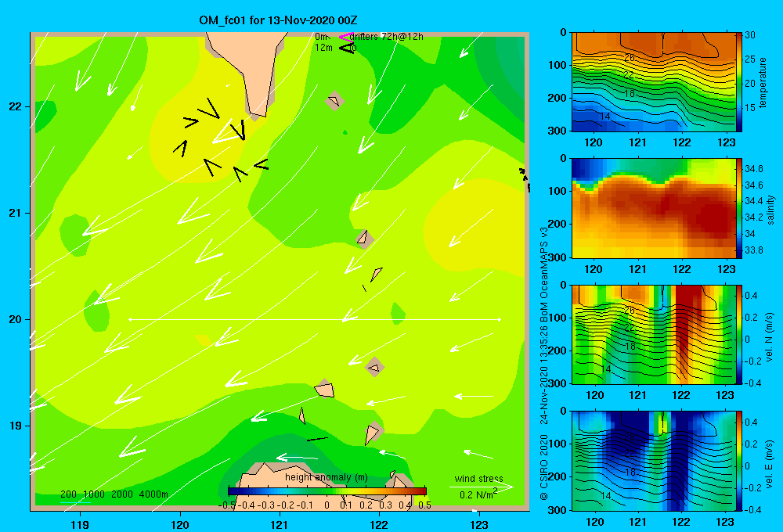Click the vel. N colorbar
Image resolution: width=783 pixels, height=532 pixels.
click(738, 334)
